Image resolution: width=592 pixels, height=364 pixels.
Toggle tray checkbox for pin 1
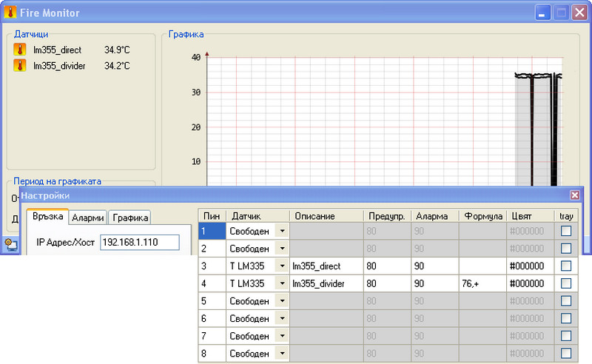(566, 231)
